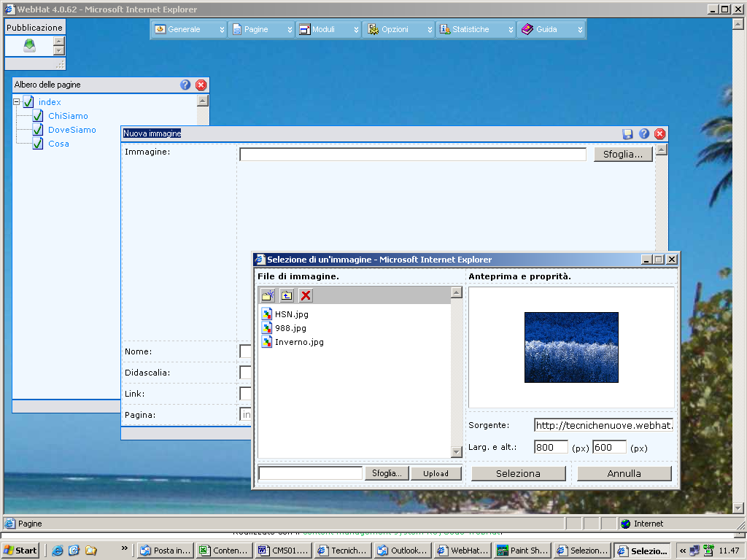Switch to Conten... Excel taskbar window

click(x=225, y=551)
